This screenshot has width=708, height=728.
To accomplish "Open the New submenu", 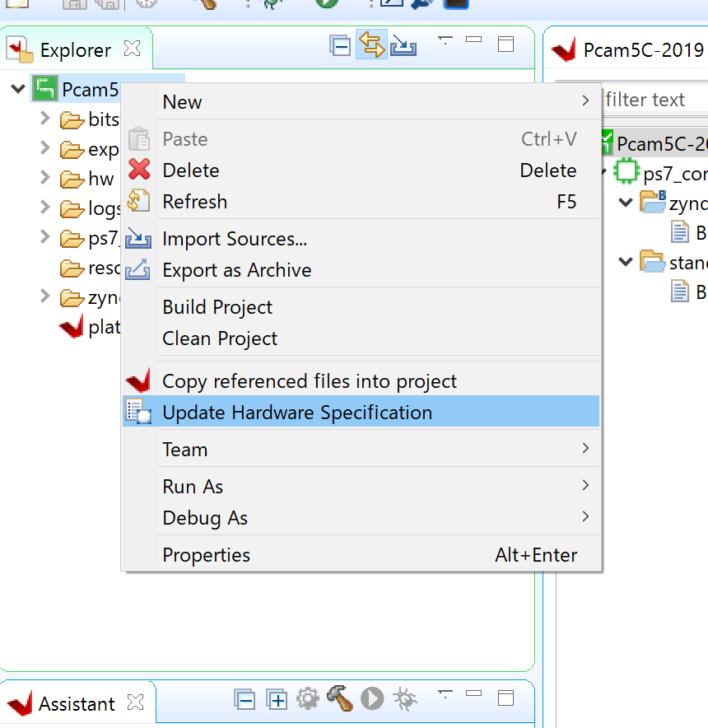I will click(361, 101).
